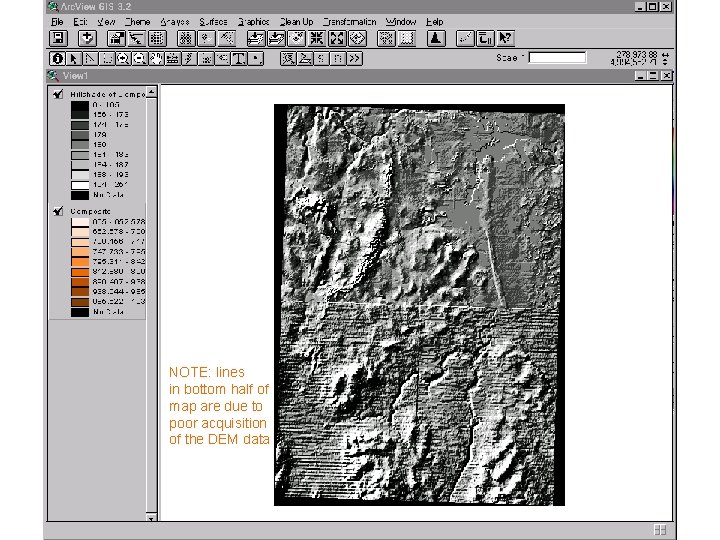Click the Save Project floppy icon
The image size is (720, 540).
[58, 38]
